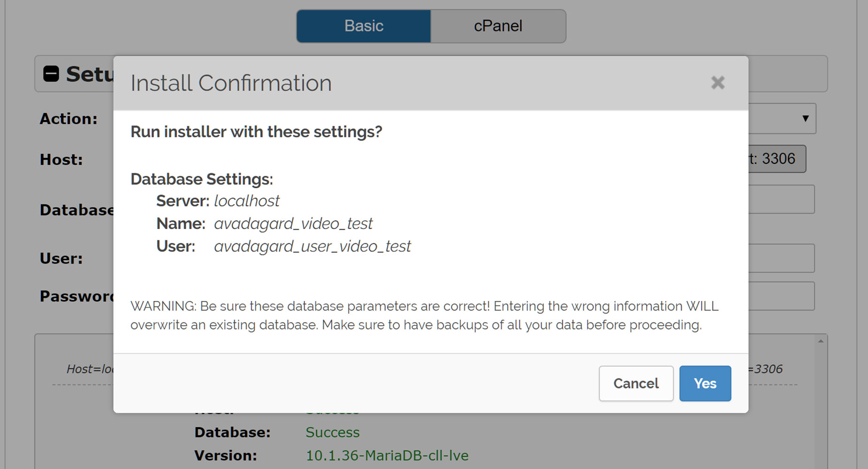Click the localhost server value

[247, 201]
